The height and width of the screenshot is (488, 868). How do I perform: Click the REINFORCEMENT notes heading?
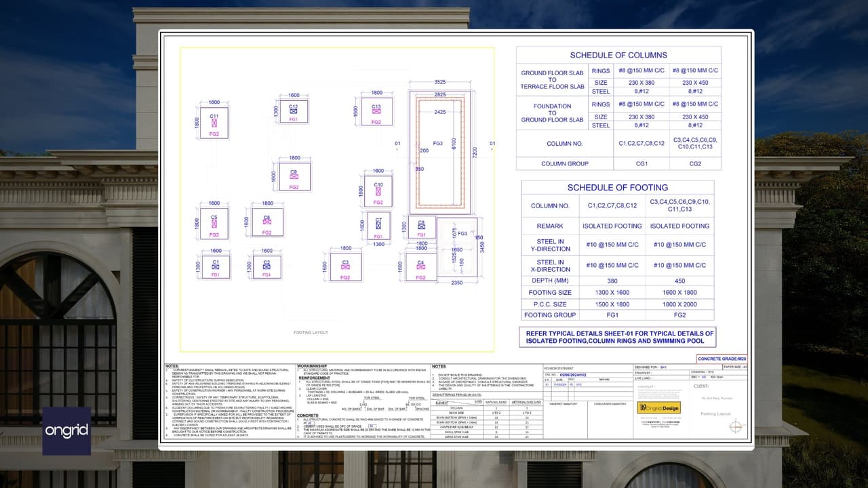(x=315, y=378)
